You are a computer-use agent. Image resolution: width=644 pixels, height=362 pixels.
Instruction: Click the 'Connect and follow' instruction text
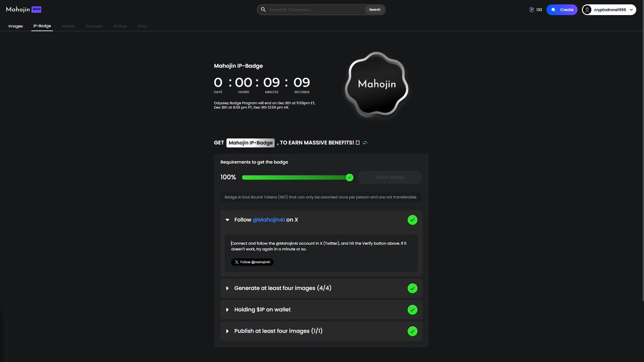[x=319, y=246]
